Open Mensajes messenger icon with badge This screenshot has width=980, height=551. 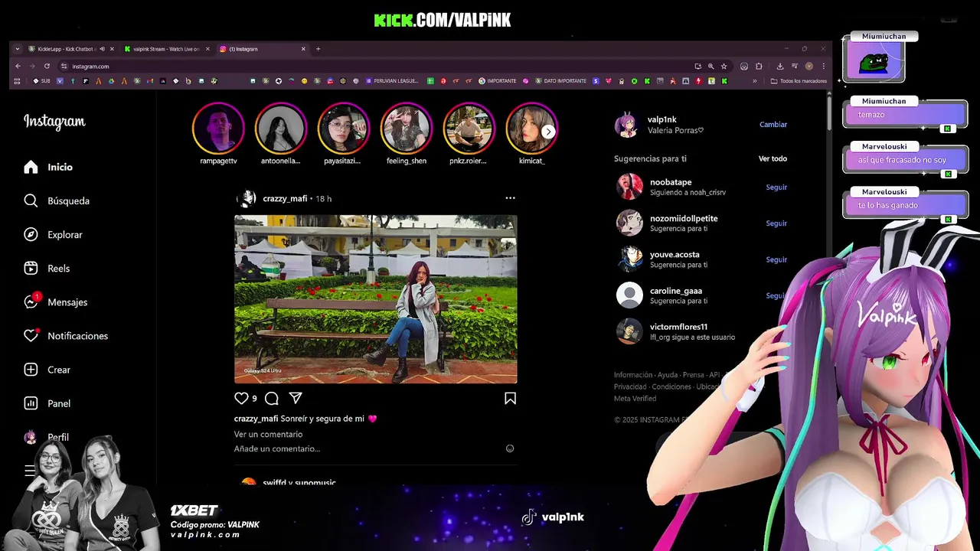coord(31,302)
